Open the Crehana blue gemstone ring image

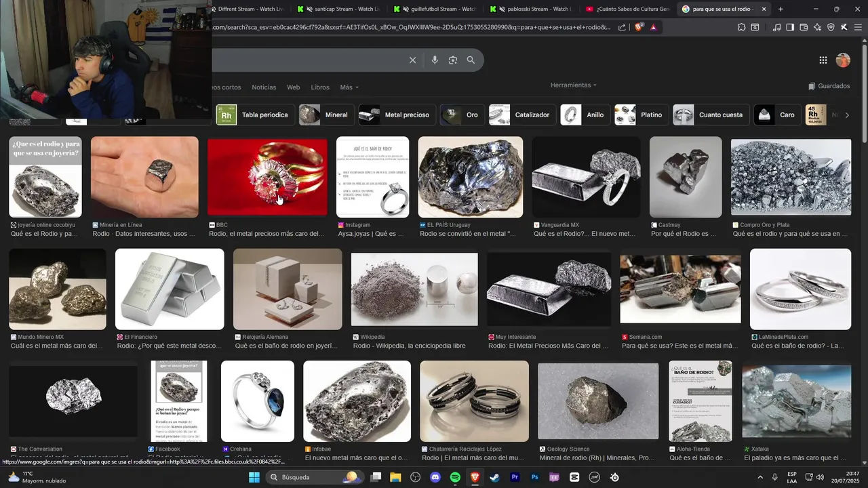(x=258, y=401)
